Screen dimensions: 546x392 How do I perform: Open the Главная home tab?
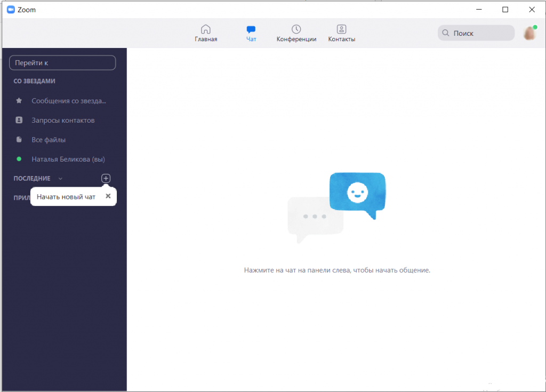206,33
